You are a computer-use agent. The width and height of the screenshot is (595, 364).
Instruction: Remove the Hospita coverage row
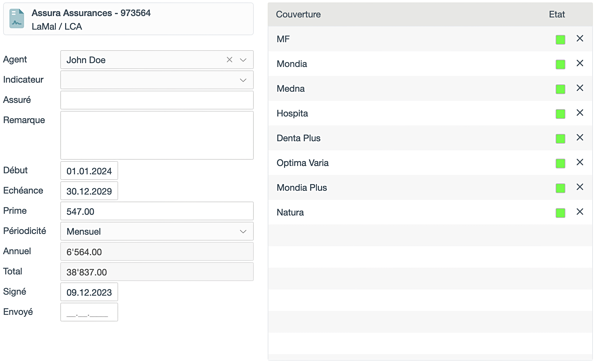(580, 113)
